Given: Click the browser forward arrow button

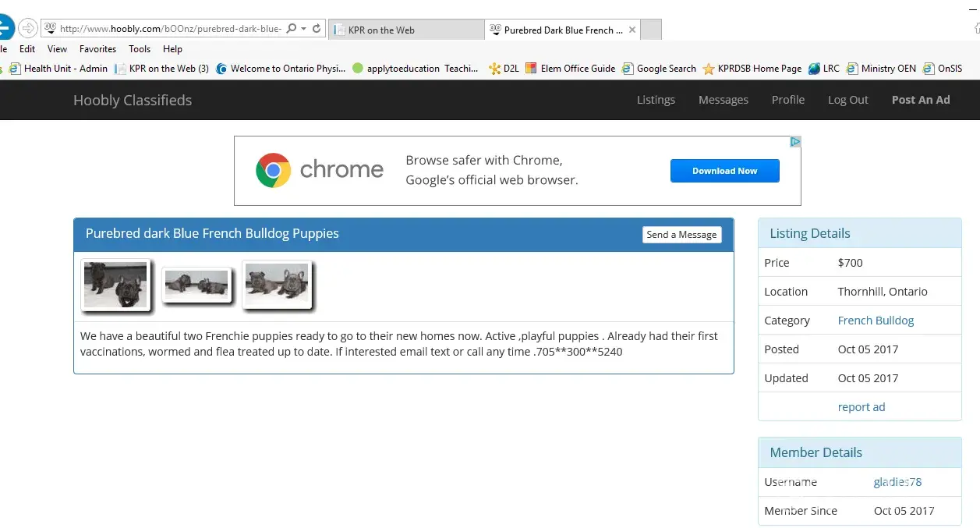Looking at the screenshot, I should click(27, 28).
